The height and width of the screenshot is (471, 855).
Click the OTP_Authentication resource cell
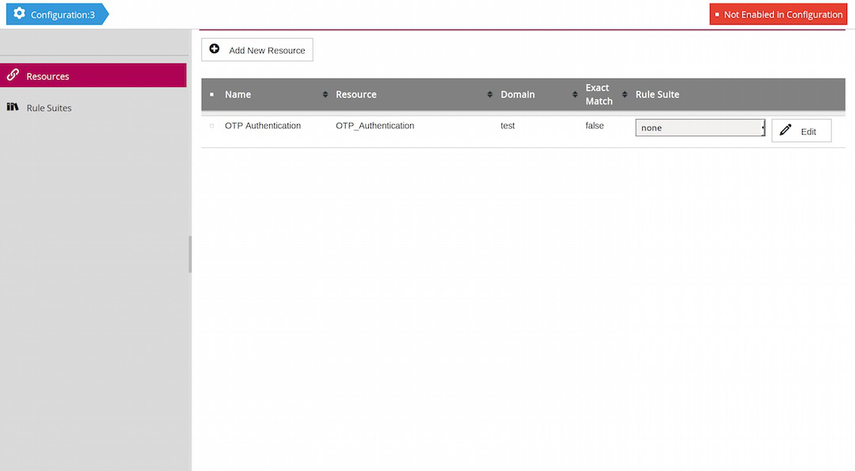(x=375, y=125)
